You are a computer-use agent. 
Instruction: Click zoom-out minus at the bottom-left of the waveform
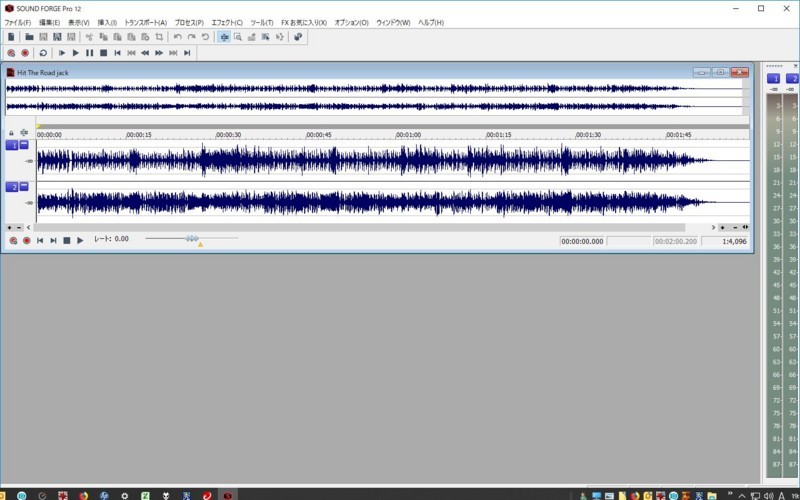click(19, 228)
